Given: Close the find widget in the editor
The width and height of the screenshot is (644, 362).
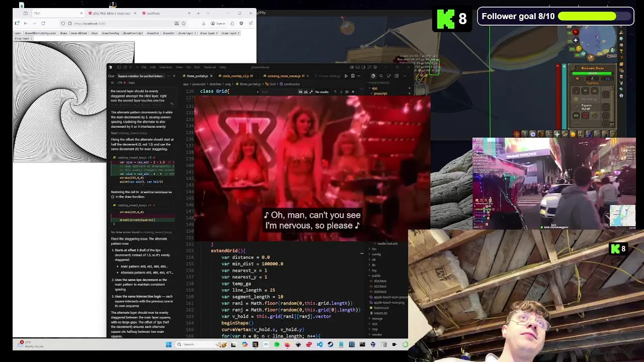Looking at the screenshot, I should [353, 92].
